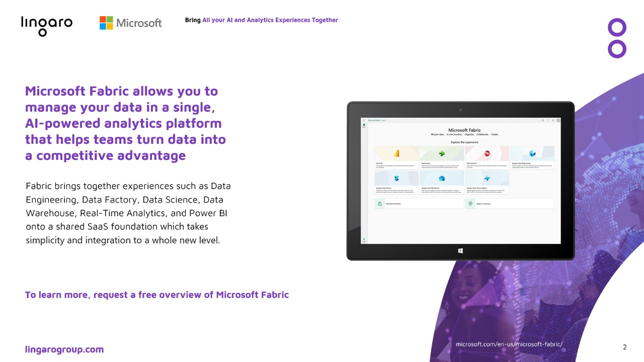Click the settings gear icon in Fabric header
Image resolution: width=644 pixels, height=362 pixels.
pyautogui.click(x=543, y=120)
